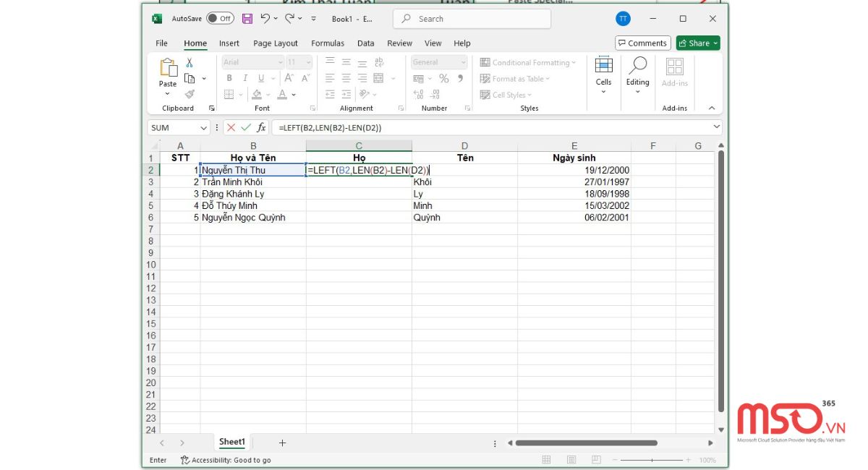Click the Merge & Center icon
868x470 pixels.
pyautogui.click(x=378, y=78)
